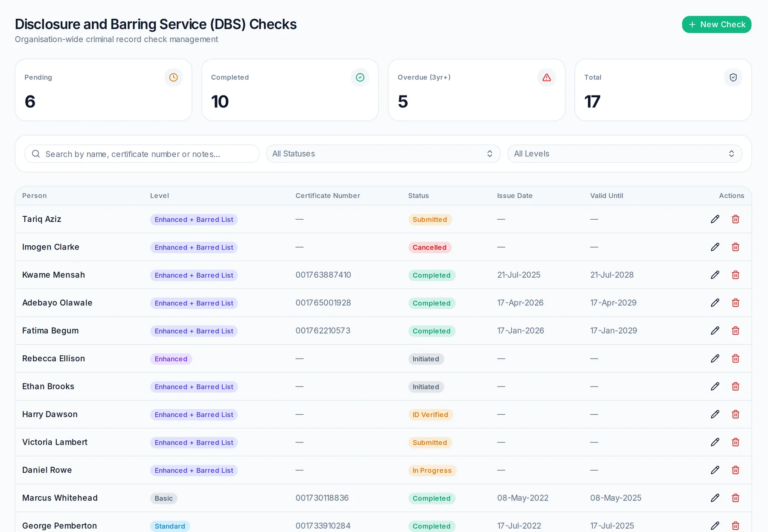Edit Adebayo Olawale's check
The image size is (768, 532).
tap(715, 302)
